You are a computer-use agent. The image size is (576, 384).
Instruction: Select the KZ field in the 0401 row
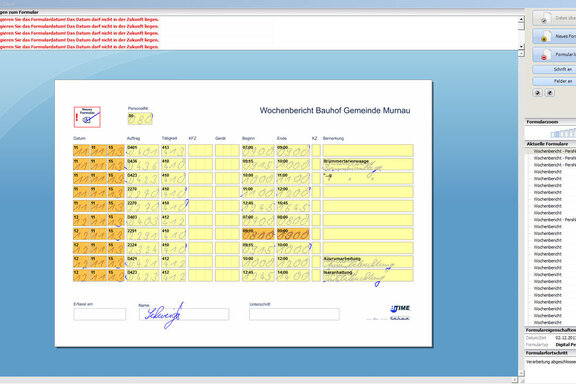[316, 151]
